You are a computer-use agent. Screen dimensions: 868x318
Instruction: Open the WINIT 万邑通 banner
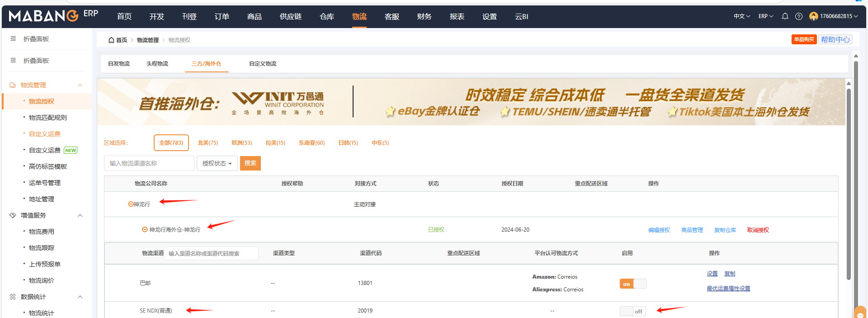[471, 102]
